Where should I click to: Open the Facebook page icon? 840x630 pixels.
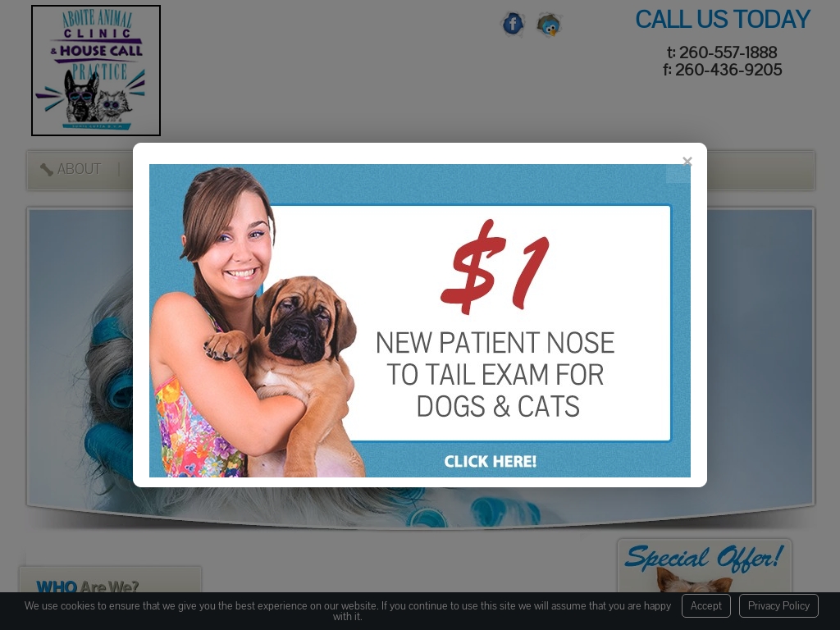513,24
